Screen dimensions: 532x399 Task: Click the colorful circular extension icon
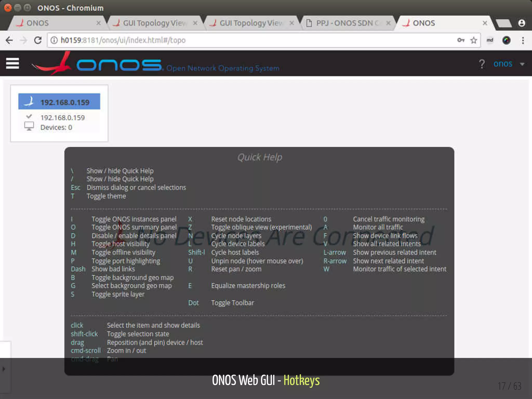pyautogui.click(x=506, y=40)
